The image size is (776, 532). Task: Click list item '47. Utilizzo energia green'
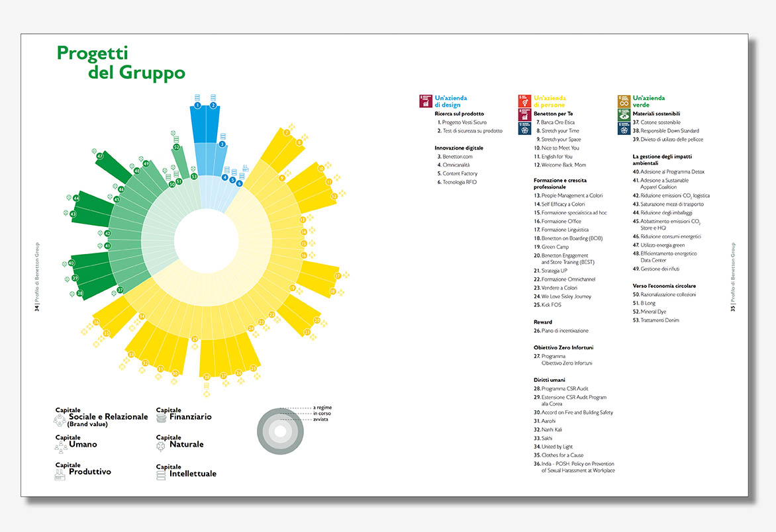click(659, 245)
